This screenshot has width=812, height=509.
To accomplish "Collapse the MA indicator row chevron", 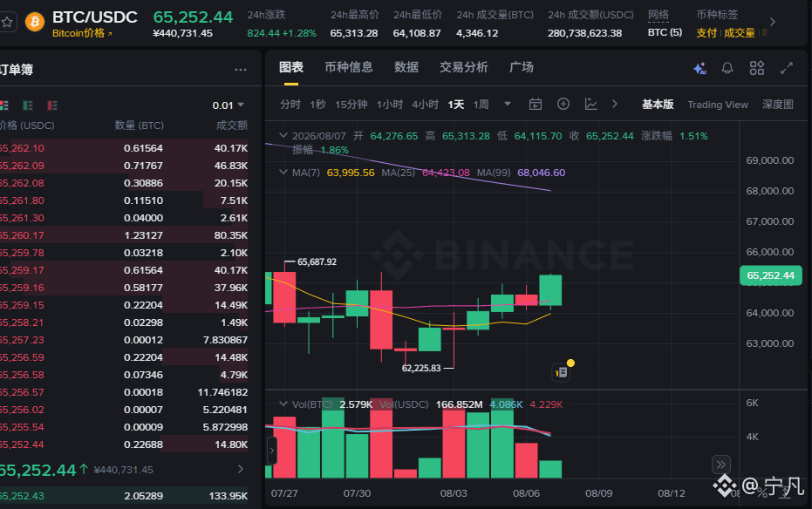I will click(x=283, y=173).
